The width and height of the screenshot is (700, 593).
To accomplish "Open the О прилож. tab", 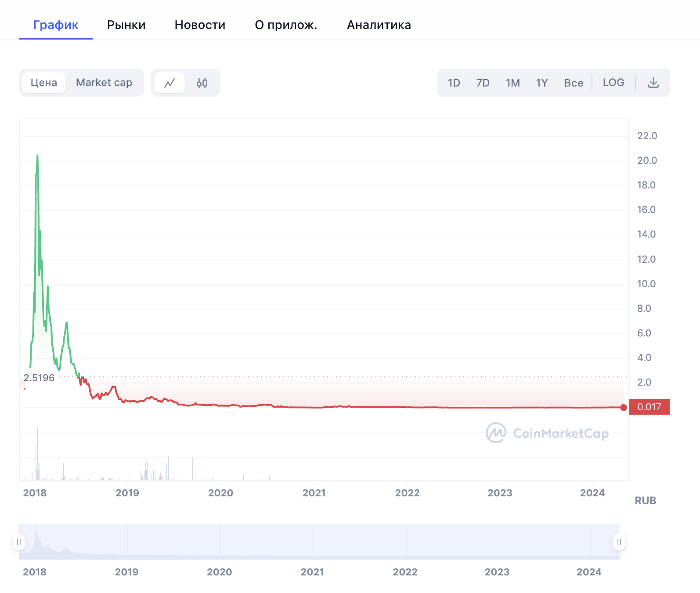I will tap(286, 25).
